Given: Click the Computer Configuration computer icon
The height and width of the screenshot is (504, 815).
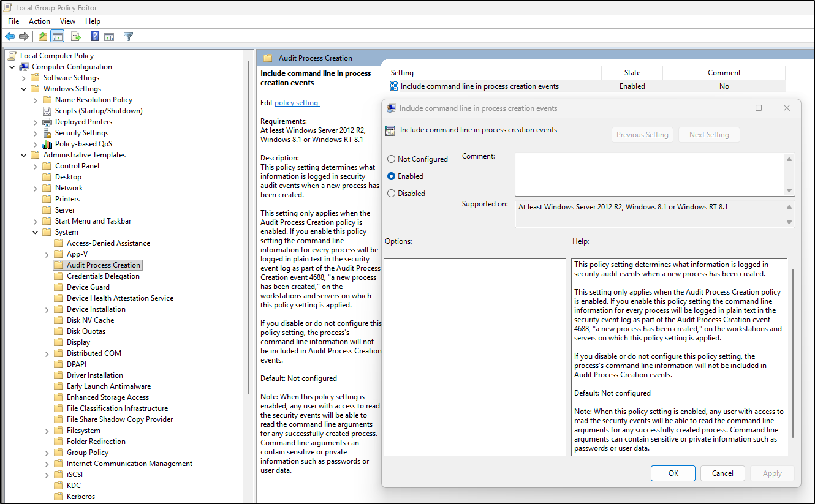Looking at the screenshot, I should pyautogui.click(x=24, y=67).
